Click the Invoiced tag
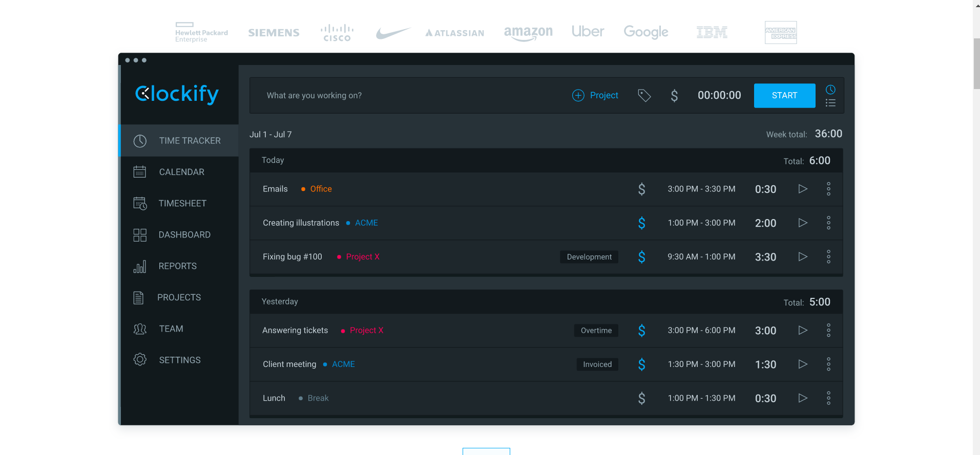The image size is (980, 455). [597, 364]
